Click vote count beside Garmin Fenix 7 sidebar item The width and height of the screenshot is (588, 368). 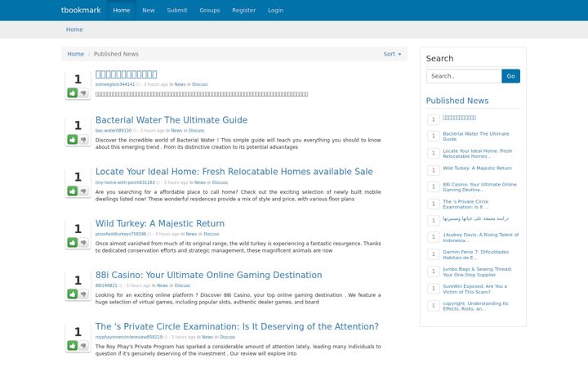coord(434,254)
